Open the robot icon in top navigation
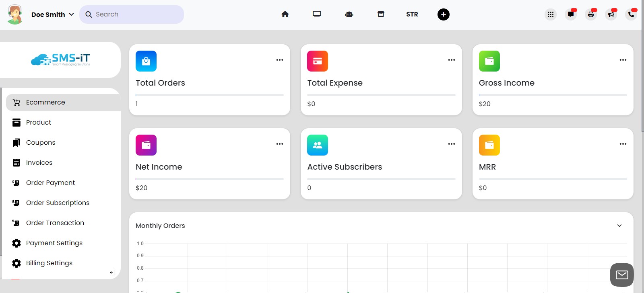644x293 pixels. (349, 14)
